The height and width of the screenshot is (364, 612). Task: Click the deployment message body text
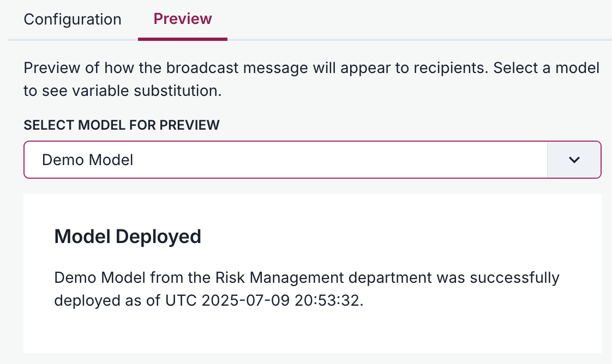(x=305, y=289)
